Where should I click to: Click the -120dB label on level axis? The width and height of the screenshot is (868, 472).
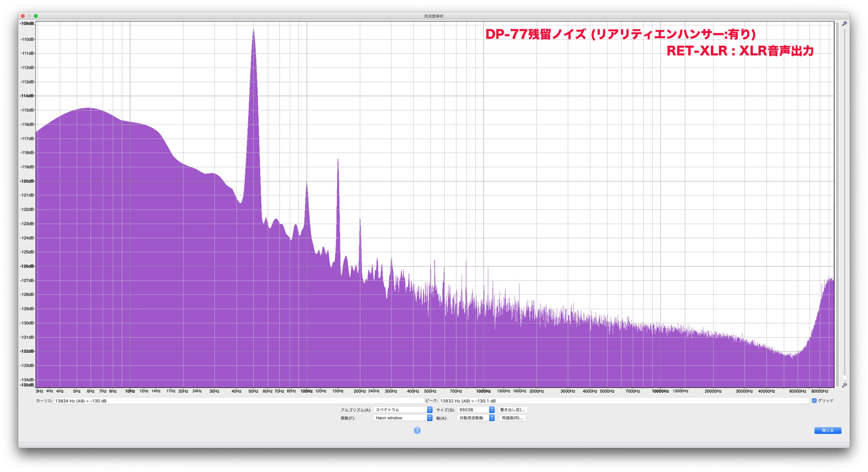[x=27, y=181]
